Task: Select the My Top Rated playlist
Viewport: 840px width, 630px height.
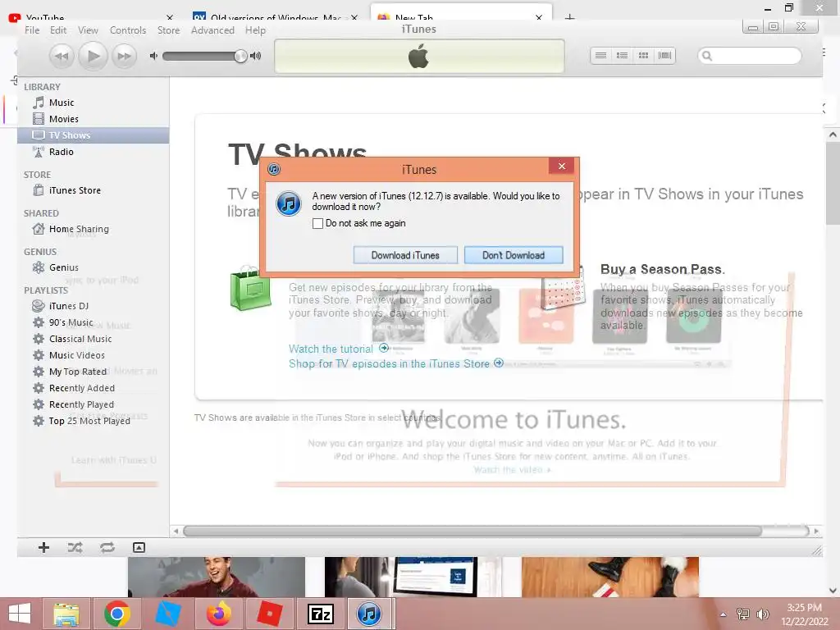Action: tap(94, 372)
